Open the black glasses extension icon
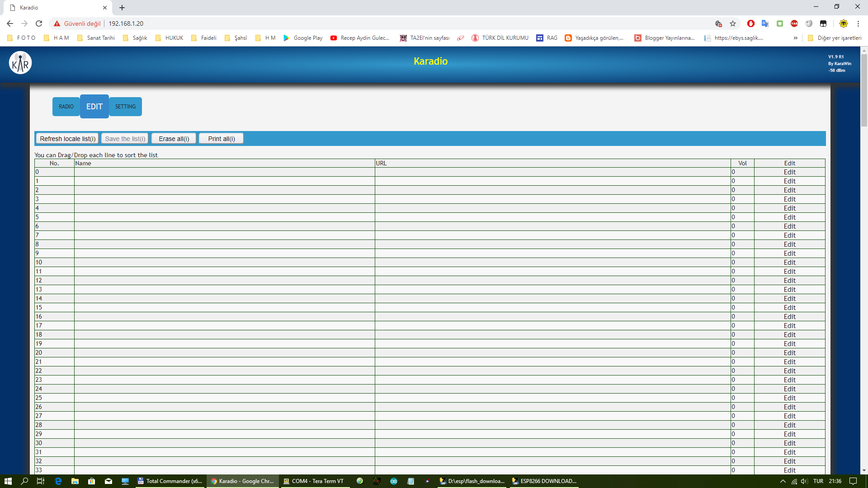This screenshot has height=488, width=868. [x=823, y=23]
